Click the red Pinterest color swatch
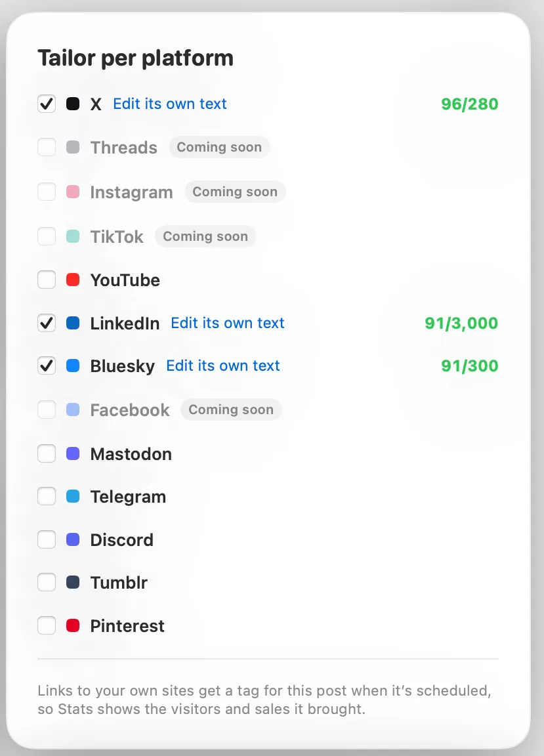The height and width of the screenshot is (756, 544). tap(73, 626)
